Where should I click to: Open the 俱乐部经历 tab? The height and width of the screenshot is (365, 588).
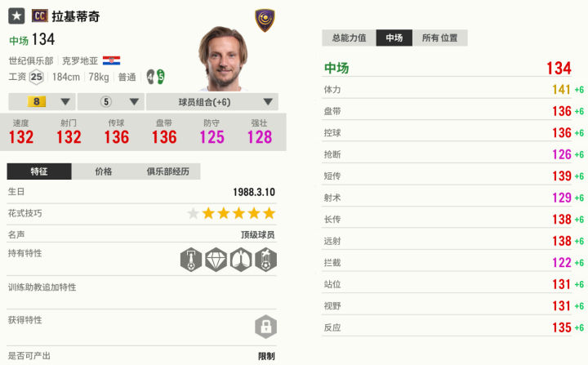[x=167, y=171]
